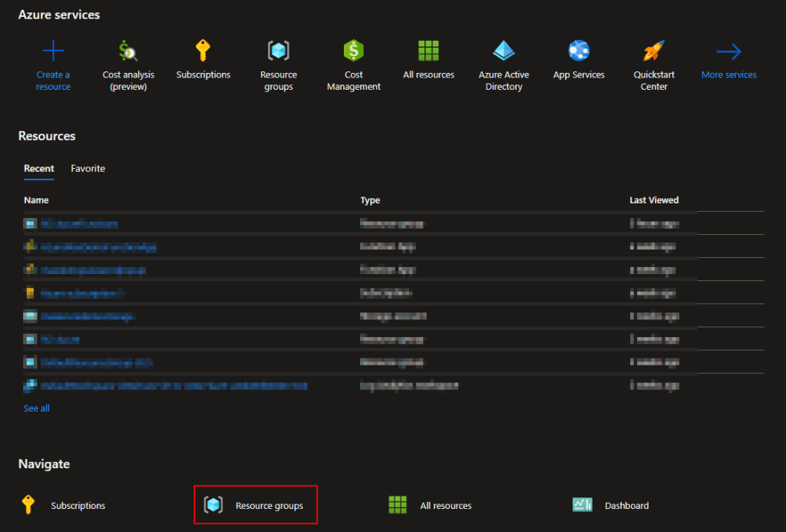Open Subscriptions key icon in Azure services
786x532 pixels.
(203, 51)
